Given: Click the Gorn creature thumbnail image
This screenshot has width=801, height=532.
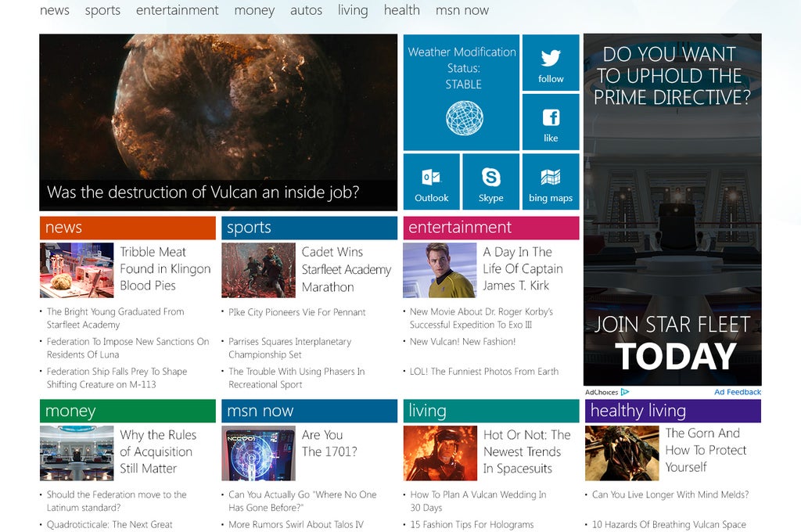Looking at the screenshot, I should [x=622, y=453].
